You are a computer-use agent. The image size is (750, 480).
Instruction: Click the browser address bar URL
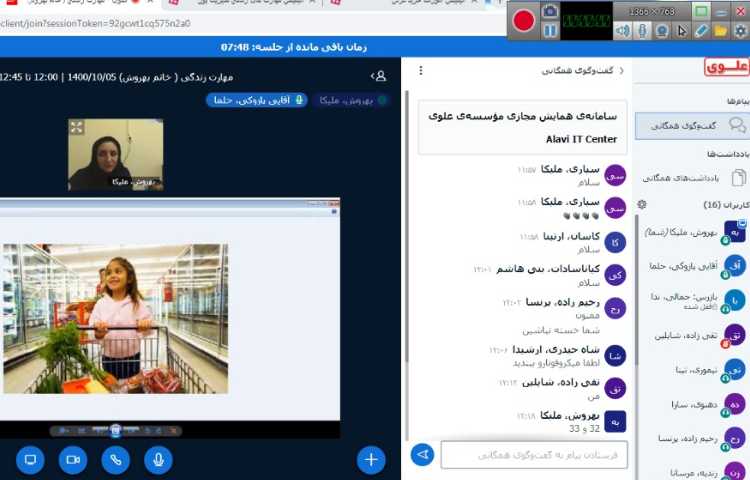pyautogui.click(x=96, y=23)
